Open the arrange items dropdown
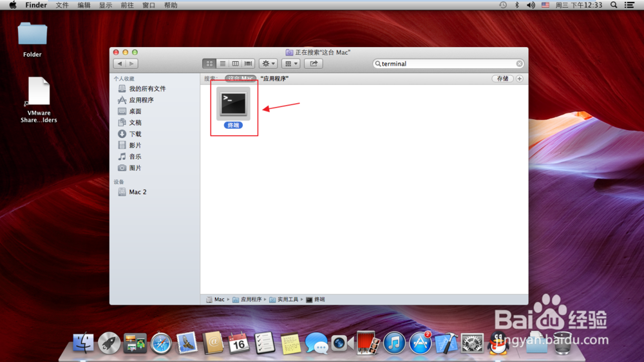The height and width of the screenshot is (362, 644). (291, 64)
